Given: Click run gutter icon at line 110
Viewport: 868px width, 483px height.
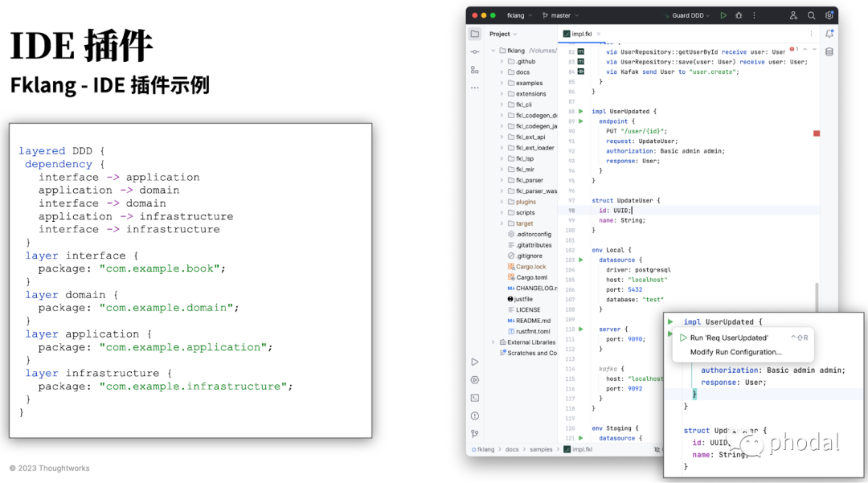Looking at the screenshot, I should (x=581, y=330).
